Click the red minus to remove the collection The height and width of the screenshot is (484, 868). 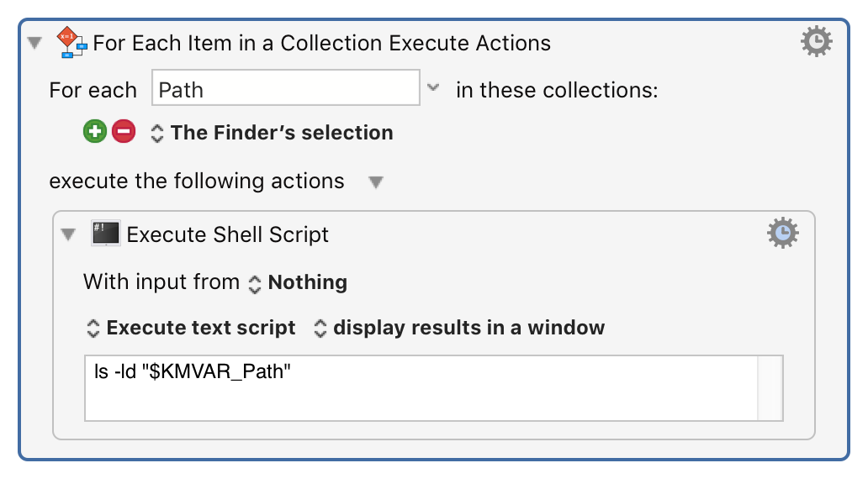[124, 132]
